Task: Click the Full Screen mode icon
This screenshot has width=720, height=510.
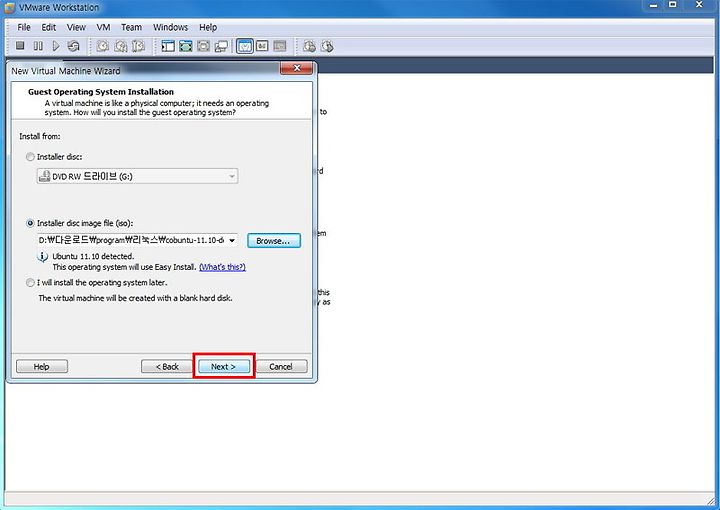Action: point(186,46)
